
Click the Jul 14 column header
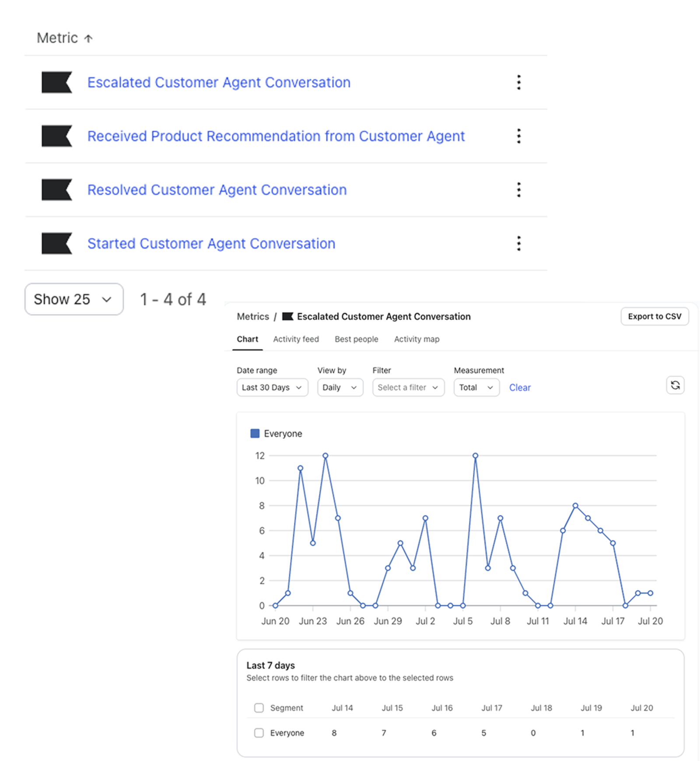342,708
